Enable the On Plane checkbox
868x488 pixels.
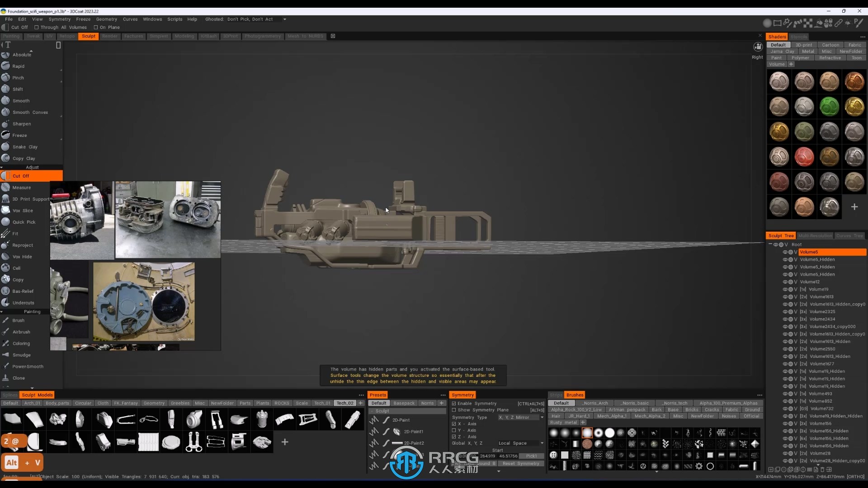(96, 28)
